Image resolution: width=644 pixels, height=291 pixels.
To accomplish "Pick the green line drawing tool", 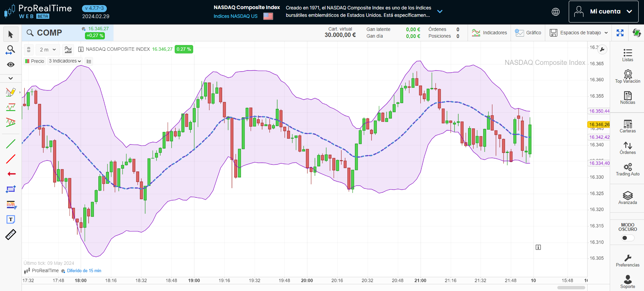I will pos(11,144).
